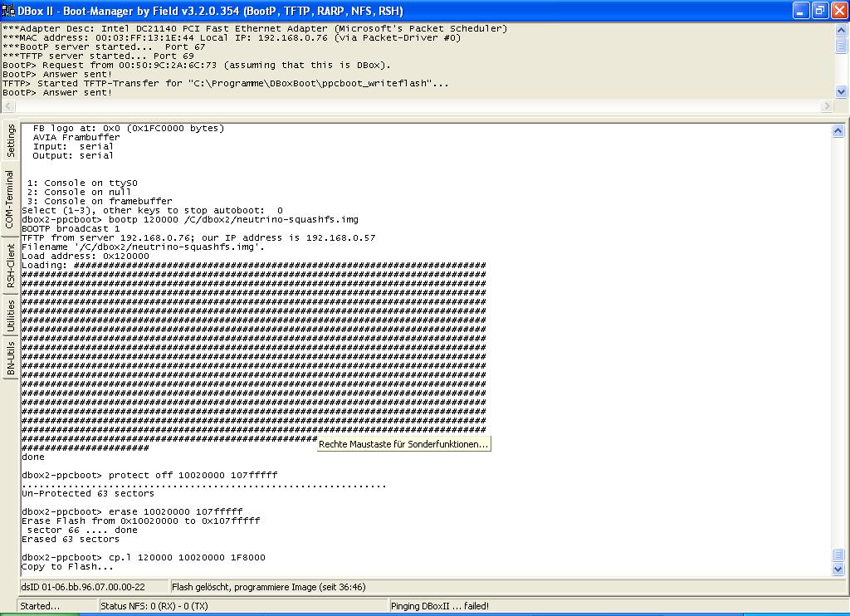Screen dimensions: 850x616
Task: Click the app icon in title bar
Action: (8, 11)
